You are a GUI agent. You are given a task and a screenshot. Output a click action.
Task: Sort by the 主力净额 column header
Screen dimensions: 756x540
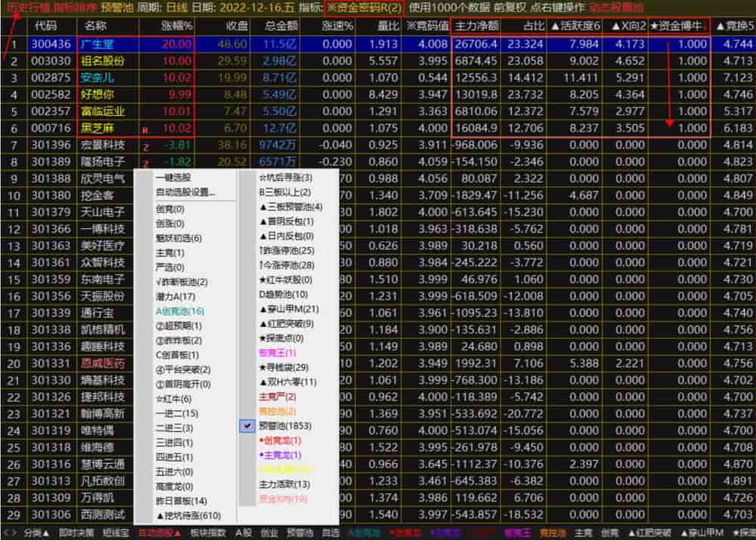477,26
